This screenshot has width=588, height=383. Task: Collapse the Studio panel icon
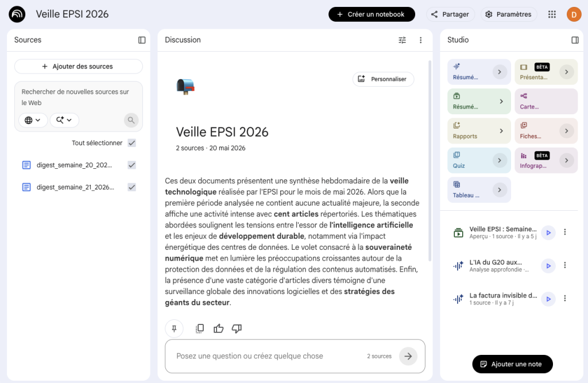(x=574, y=40)
